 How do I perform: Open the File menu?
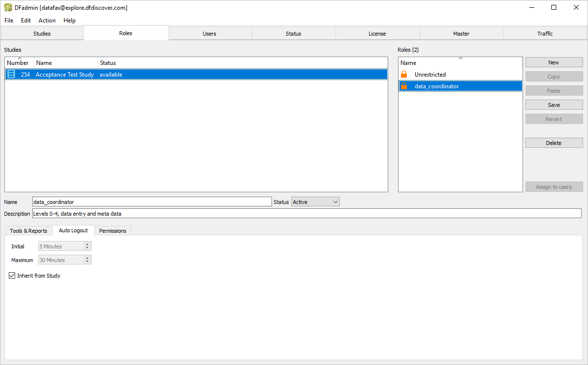[9, 20]
